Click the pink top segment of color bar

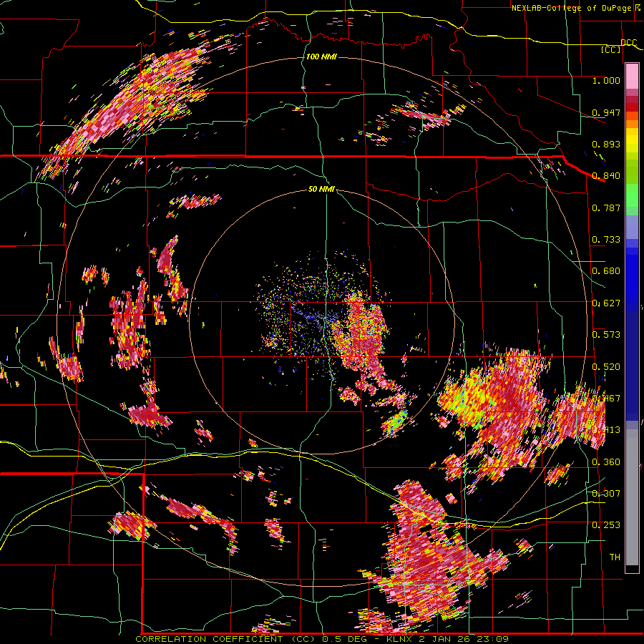[x=632, y=76]
